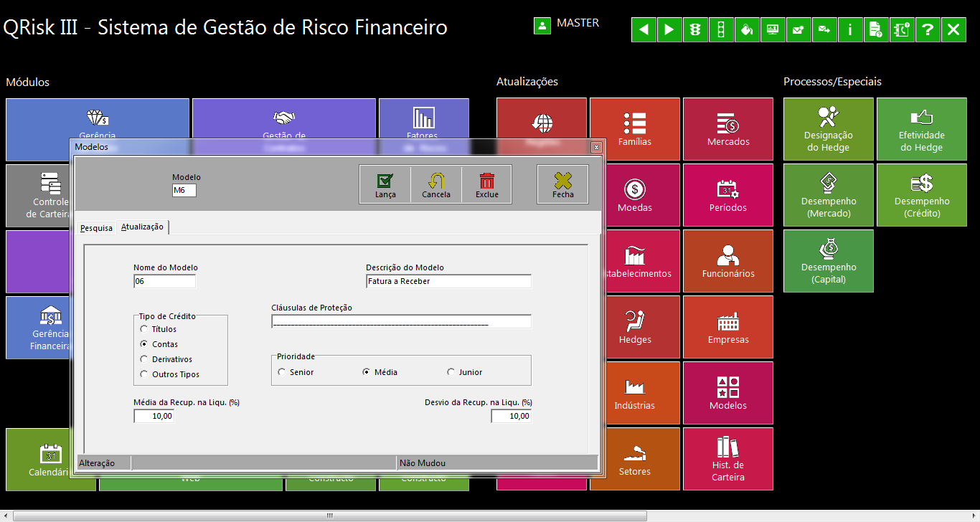Click the 'Alteração' status bar text
Image resolution: width=980 pixels, height=522 pixels.
[x=97, y=463]
